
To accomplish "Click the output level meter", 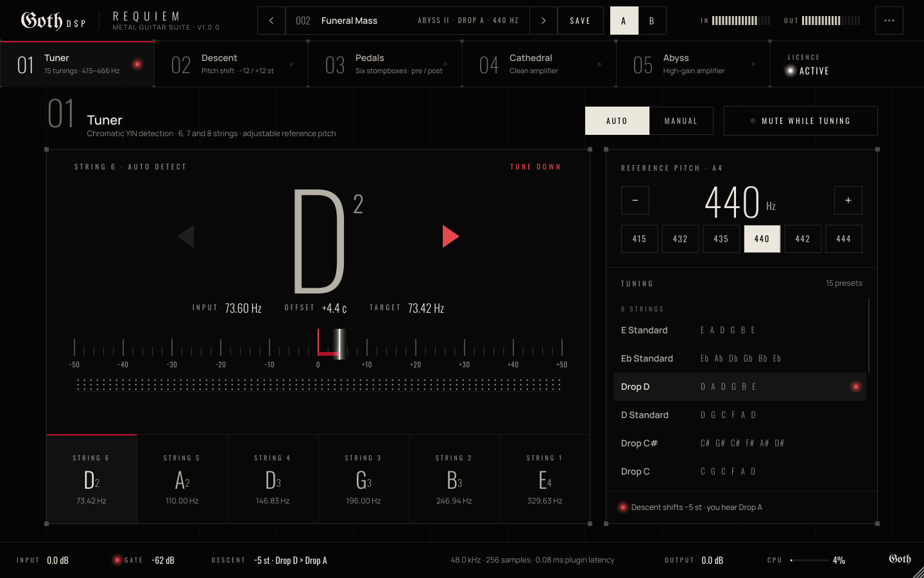I will pyautogui.click(x=831, y=21).
